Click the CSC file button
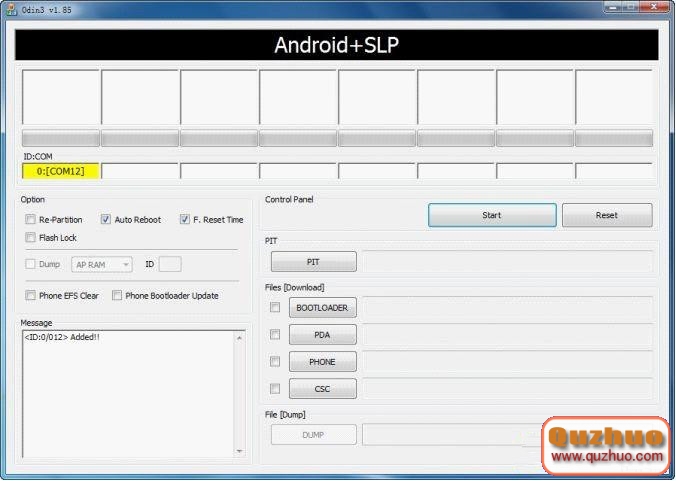Viewport: 676px width, 481px height. pyautogui.click(x=322, y=389)
